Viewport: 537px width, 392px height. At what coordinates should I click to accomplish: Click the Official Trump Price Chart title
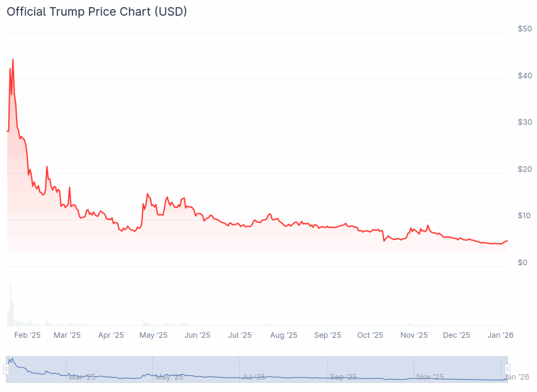pyautogui.click(x=97, y=11)
